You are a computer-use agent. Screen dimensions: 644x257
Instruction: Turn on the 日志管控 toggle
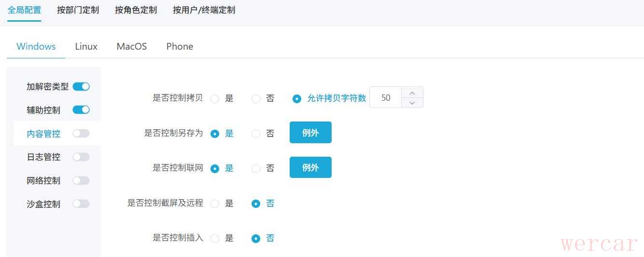pyautogui.click(x=81, y=157)
